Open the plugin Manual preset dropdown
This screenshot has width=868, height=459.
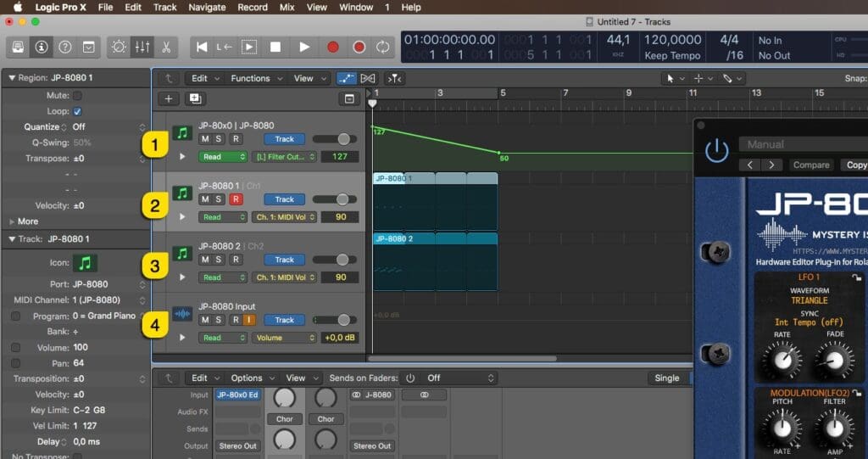[803, 145]
